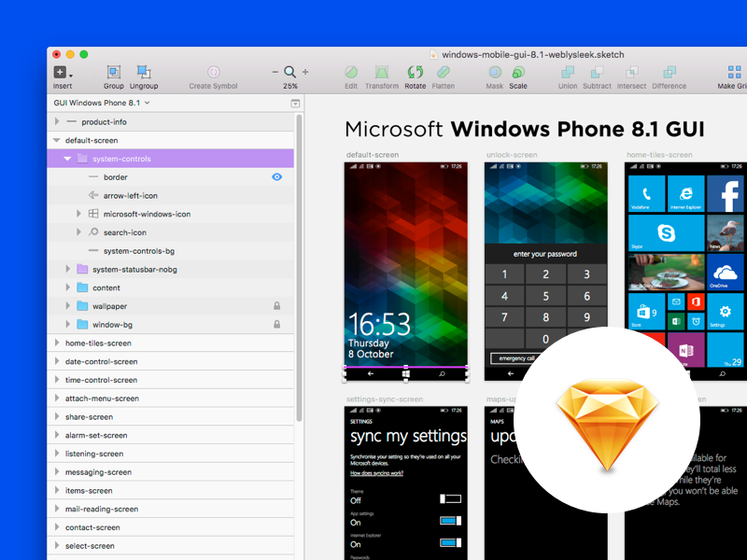Click the Flatten toolbar icon
Screen dimensions: 747x560
click(443, 73)
